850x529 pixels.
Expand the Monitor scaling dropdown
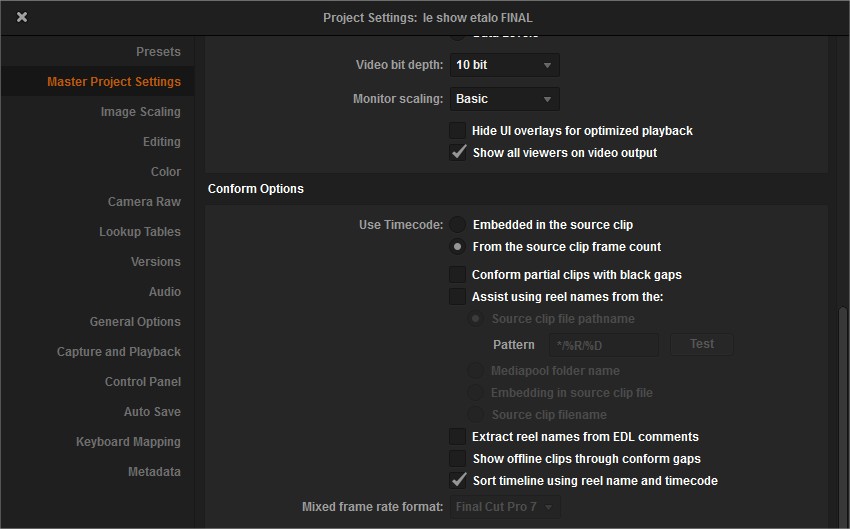(504, 99)
